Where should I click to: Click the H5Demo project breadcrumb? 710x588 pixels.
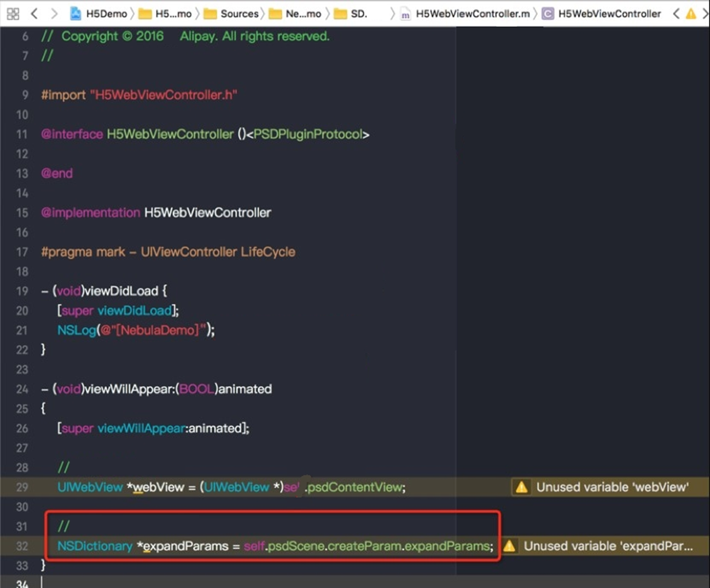(x=99, y=14)
